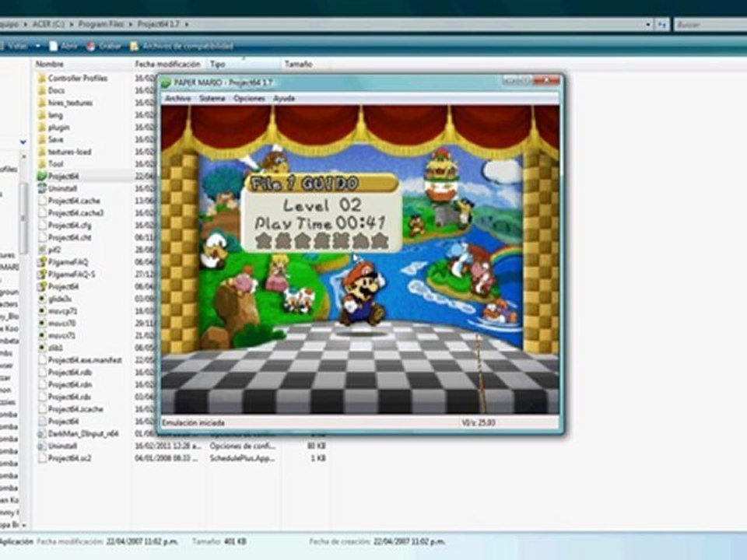Screen dimensions: 747x560
Task: Open the Opciones menu in Project64
Action: (x=249, y=98)
